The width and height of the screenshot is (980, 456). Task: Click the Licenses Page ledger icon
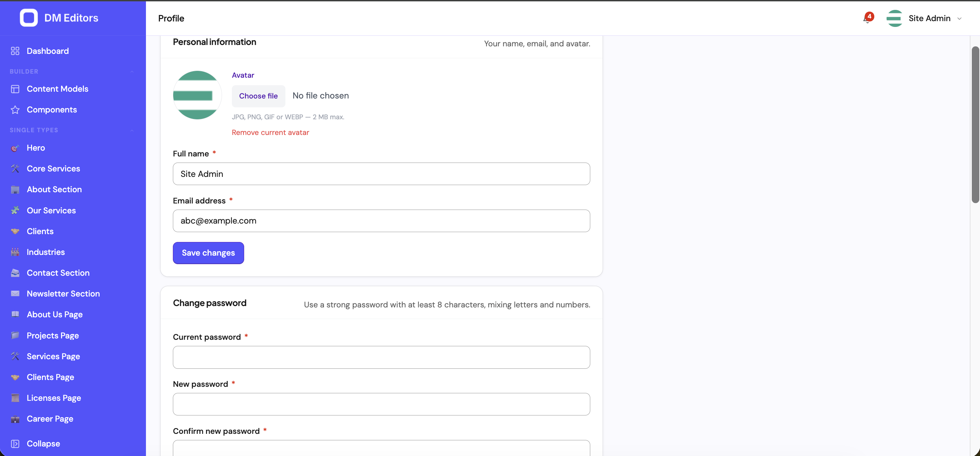[x=15, y=398]
